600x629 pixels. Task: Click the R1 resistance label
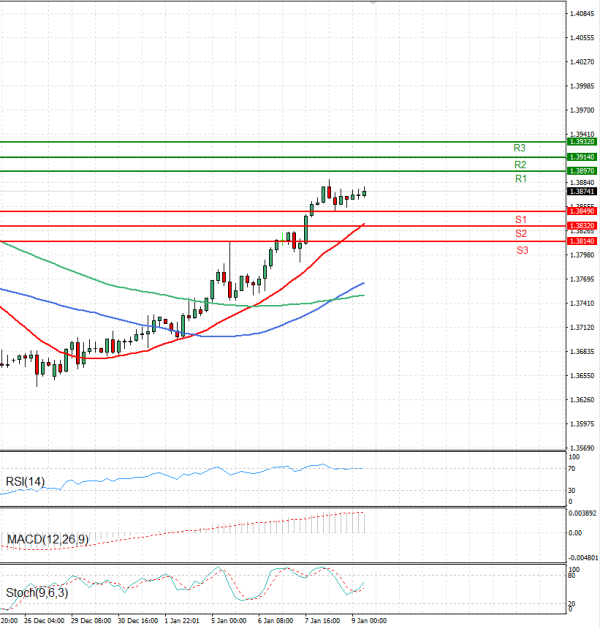(520, 179)
